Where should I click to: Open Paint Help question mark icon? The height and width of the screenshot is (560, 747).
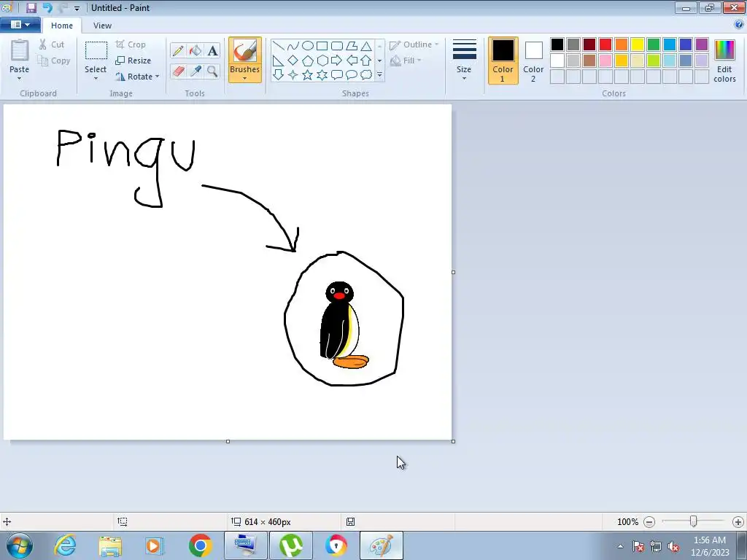(739, 25)
